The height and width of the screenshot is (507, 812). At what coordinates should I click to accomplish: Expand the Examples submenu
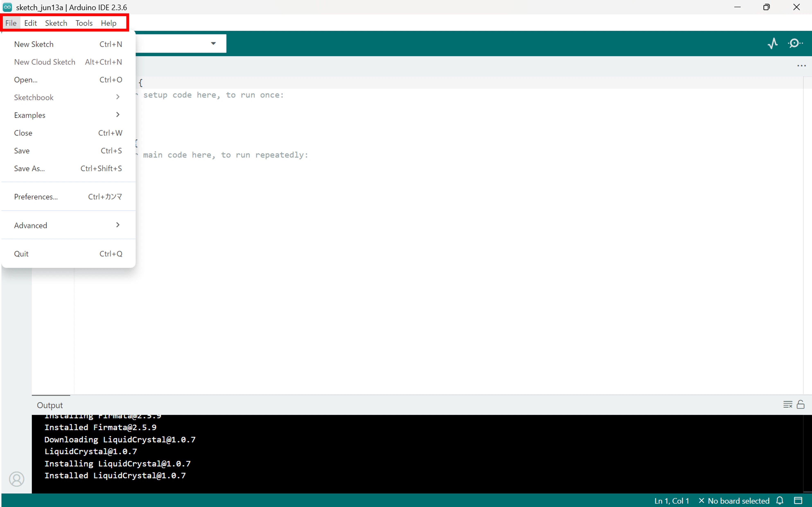tap(68, 115)
